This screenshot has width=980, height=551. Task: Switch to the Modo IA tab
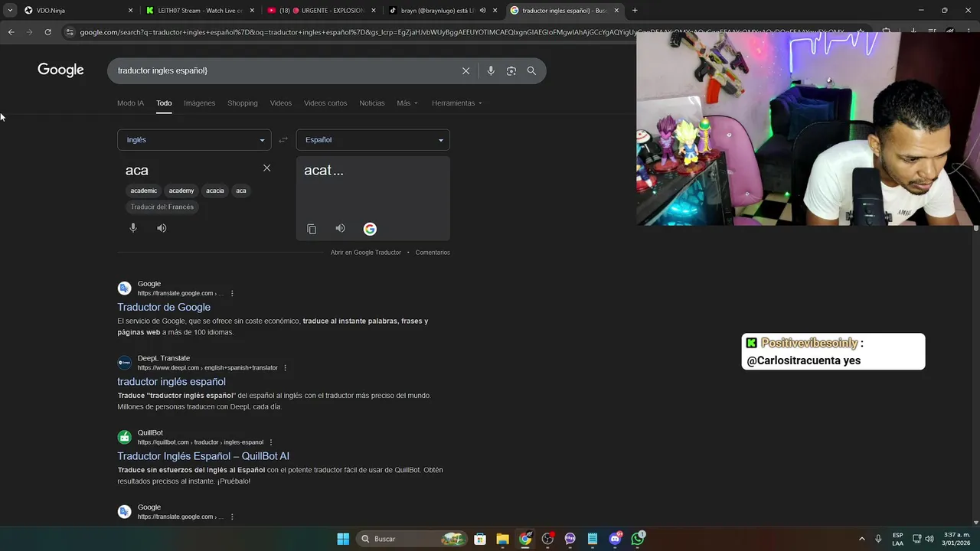(130, 103)
